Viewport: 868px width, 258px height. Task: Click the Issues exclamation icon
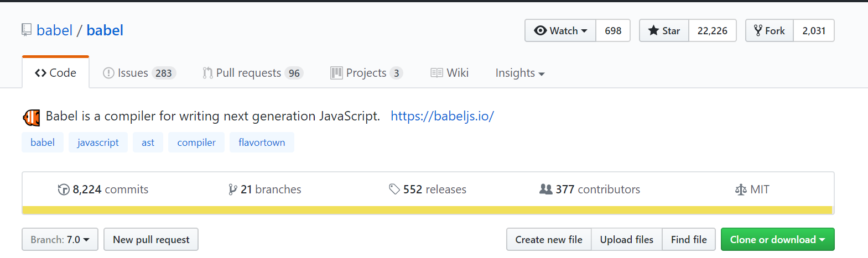[x=108, y=73]
